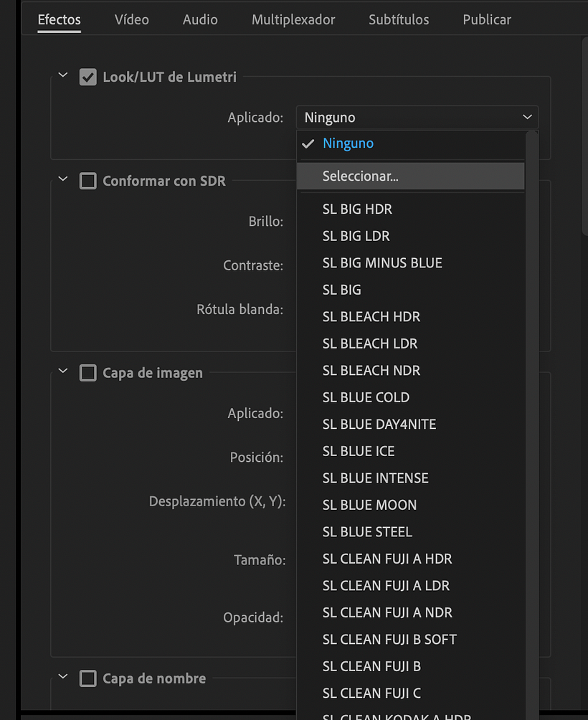Image resolution: width=588 pixels, height=720 pixels.
Task: Collapse the Capa de nombre section
Action: point(63,676)
